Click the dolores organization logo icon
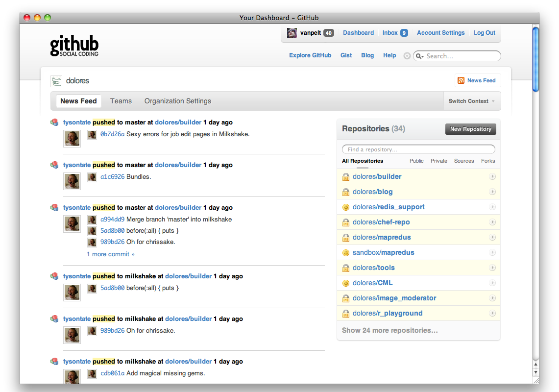Screen dimensions: 559x392 [57, 81]
